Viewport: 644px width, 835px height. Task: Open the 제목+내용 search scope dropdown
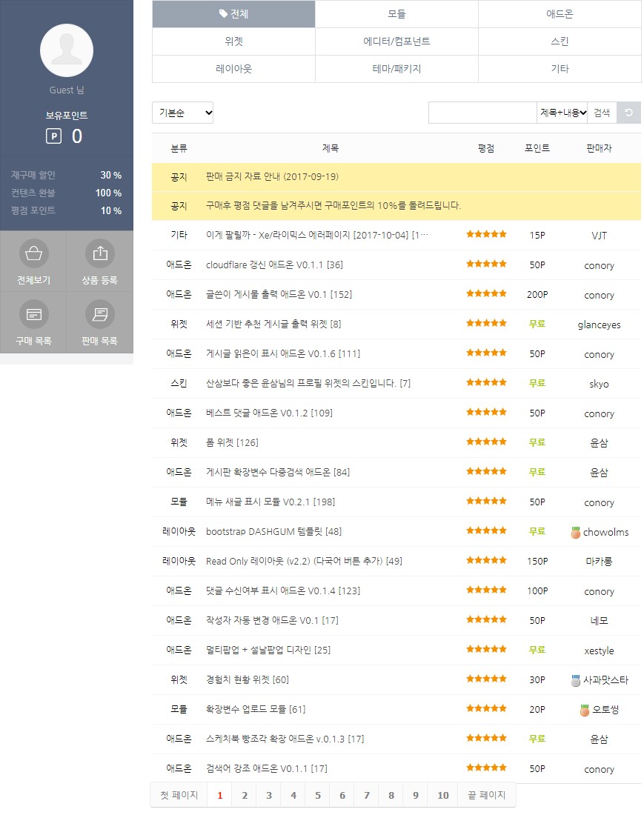[562, 113]
